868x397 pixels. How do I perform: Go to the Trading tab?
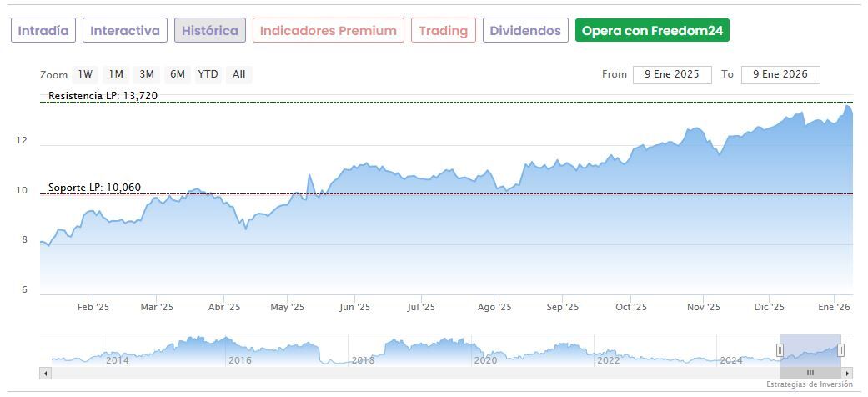[x=444, y=31]
